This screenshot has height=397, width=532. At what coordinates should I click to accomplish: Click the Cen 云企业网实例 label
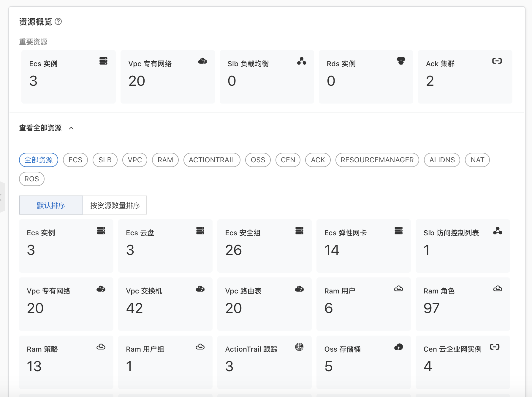453,349
